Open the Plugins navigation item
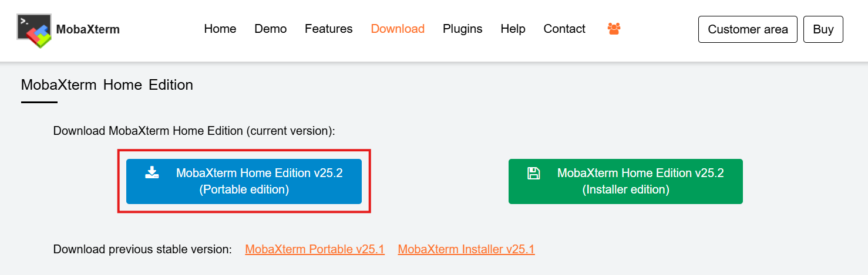 tap(463, 29)
